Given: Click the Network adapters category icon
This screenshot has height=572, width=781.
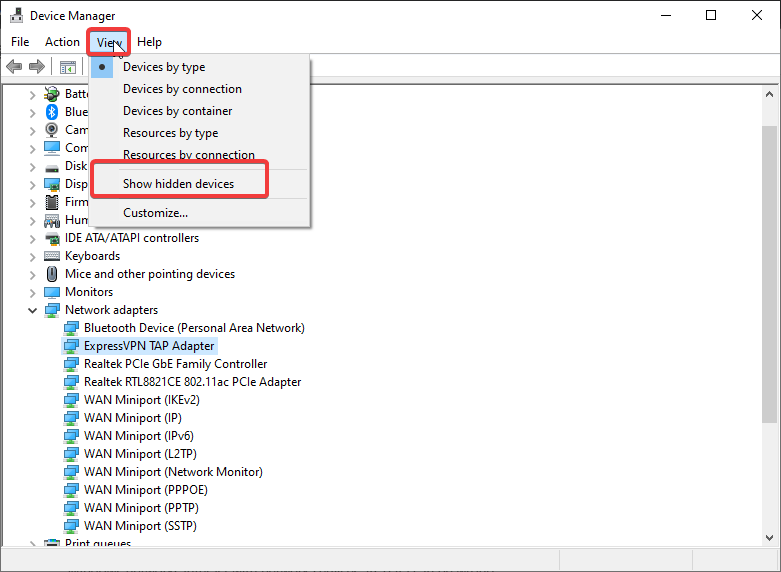Looking at the screenshot, I should pos(52,310).
